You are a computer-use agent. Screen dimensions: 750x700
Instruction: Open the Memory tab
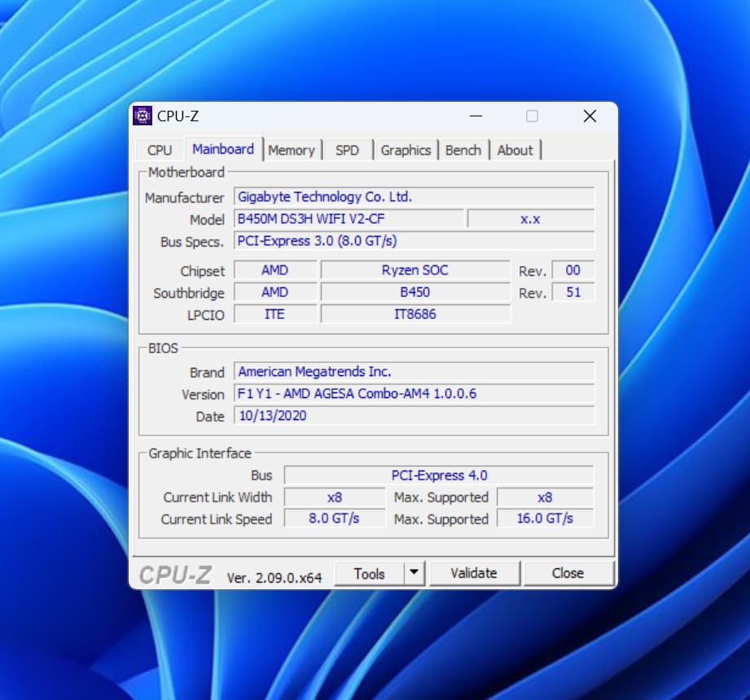tap(292, 150)
